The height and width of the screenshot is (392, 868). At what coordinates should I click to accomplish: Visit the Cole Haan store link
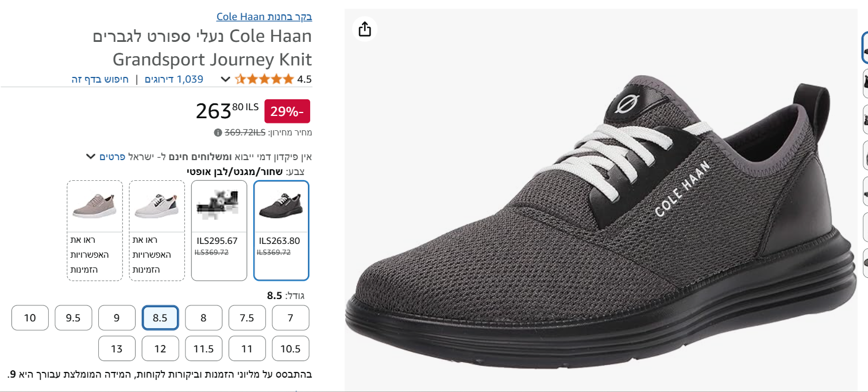[x=264, y=17]
